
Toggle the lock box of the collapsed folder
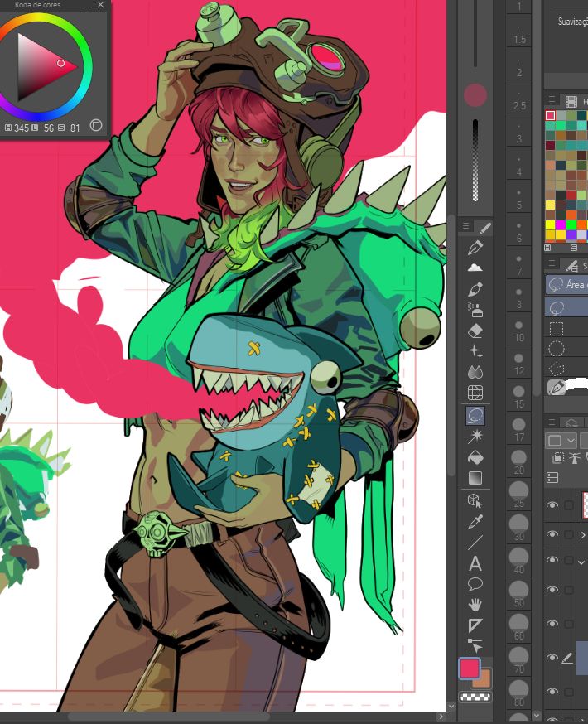(569, 534)
